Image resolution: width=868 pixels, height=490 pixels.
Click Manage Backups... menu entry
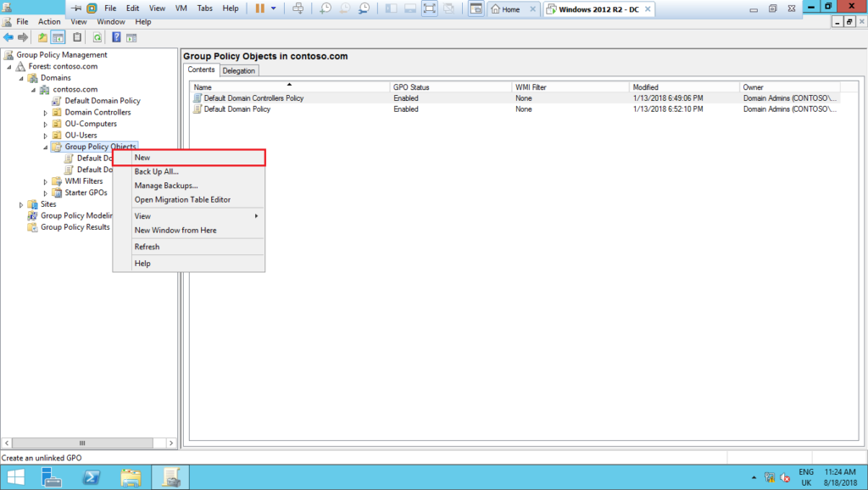click(189, 186)
